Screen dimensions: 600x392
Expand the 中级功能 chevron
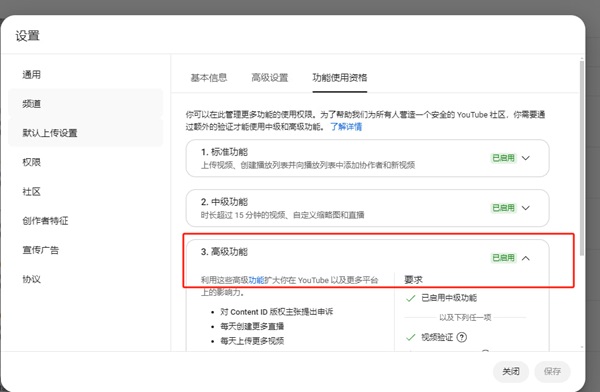(x=526, y=208)
